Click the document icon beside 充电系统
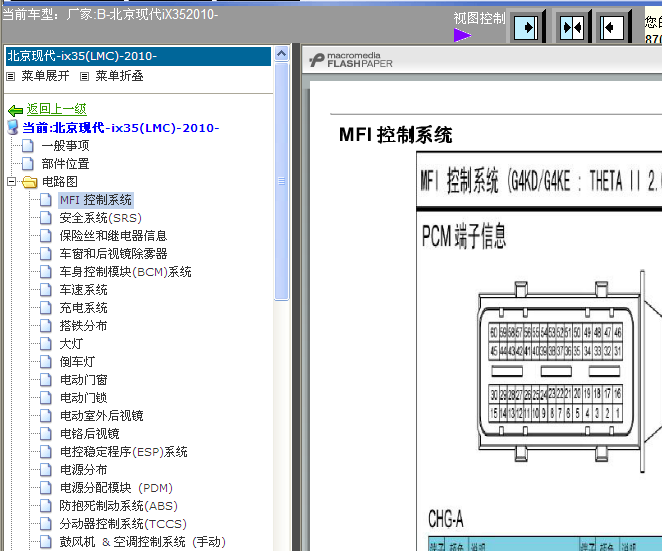Image resolution: width=662 pixels, height=551 pixels. (46, 308)
